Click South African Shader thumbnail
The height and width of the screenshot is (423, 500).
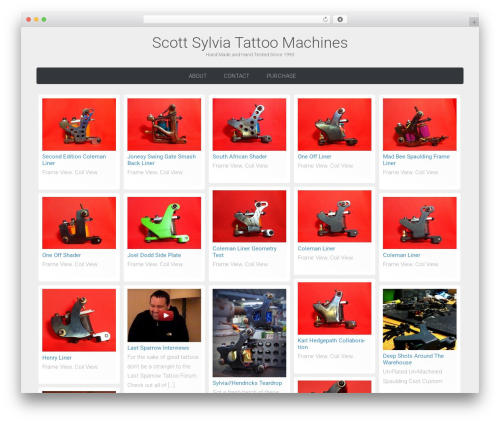(249, 124)
